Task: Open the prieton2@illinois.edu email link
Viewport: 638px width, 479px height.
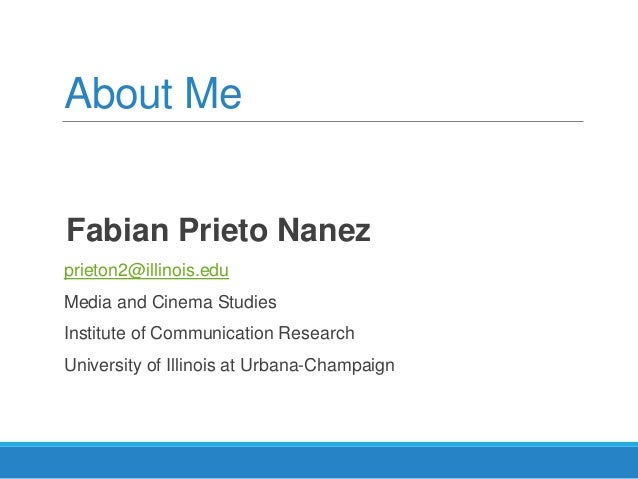Action: 146,271
